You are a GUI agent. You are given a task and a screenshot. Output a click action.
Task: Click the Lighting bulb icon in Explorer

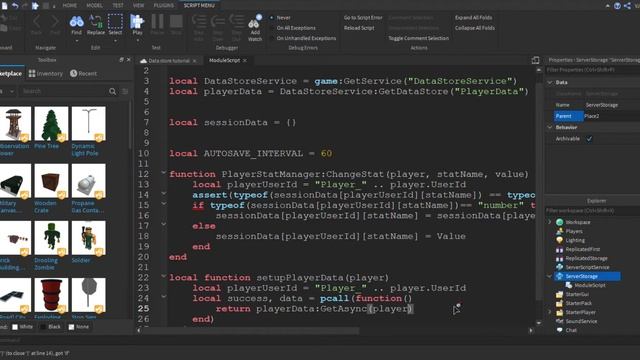(x=560, y=240)
